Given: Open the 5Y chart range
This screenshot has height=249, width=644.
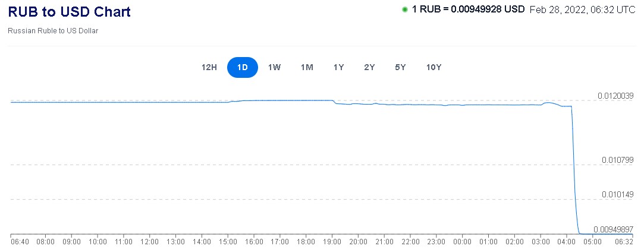Looking at the screenshot, I should pyautogui.click(x=400, y=67).
